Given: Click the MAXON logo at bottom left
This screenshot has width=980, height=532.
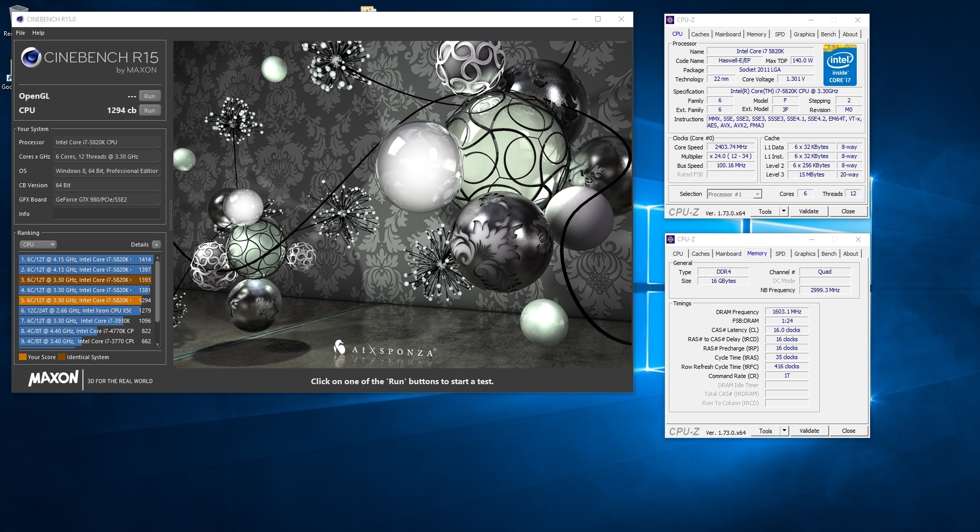Looking at the screenshot, I should [x=54, y=379].
